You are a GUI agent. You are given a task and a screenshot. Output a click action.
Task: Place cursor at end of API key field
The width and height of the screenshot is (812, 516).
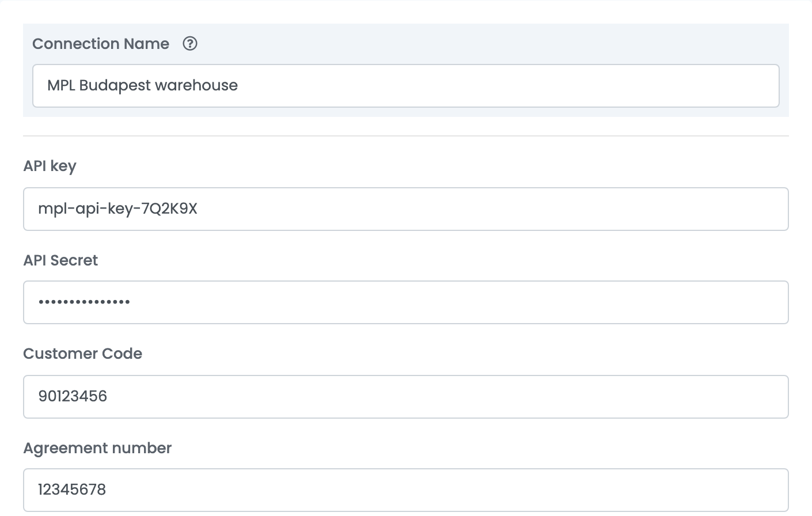coord(199,209)
